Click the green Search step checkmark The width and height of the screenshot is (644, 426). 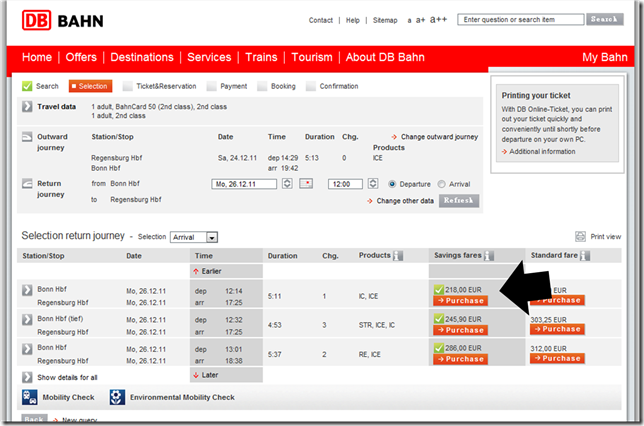[27, 86]
